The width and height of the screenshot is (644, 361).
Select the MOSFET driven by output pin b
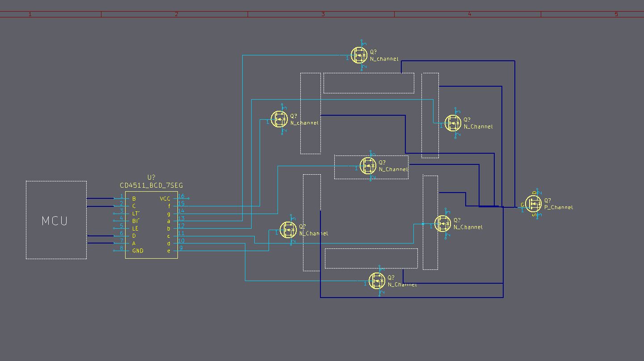[x=453, y=123]
